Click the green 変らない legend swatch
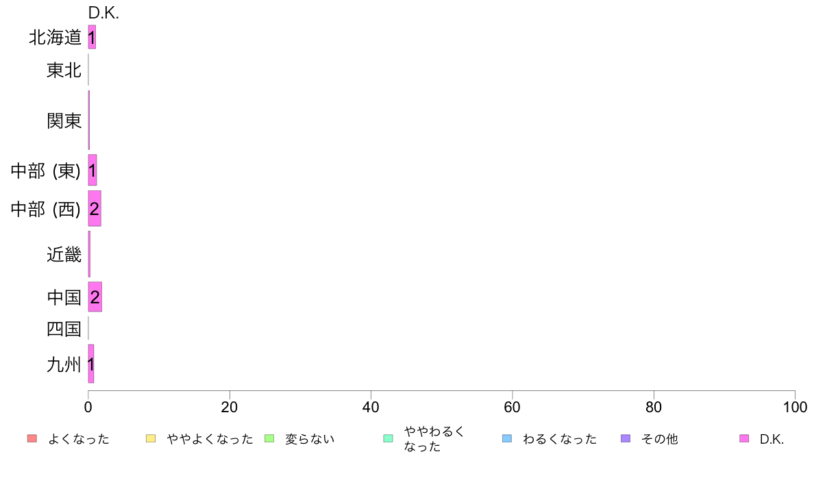This screenshot has height=504, width=814. [269, 438]
